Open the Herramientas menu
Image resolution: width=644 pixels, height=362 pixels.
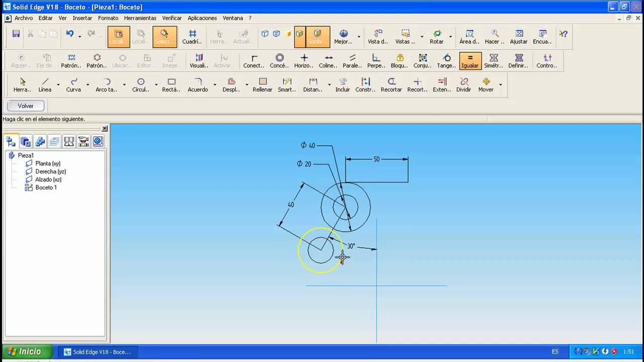coord(140,18)
